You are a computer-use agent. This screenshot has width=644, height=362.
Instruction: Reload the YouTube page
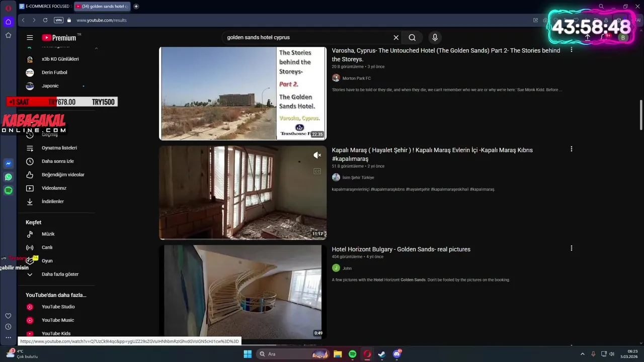click(45, 20)
